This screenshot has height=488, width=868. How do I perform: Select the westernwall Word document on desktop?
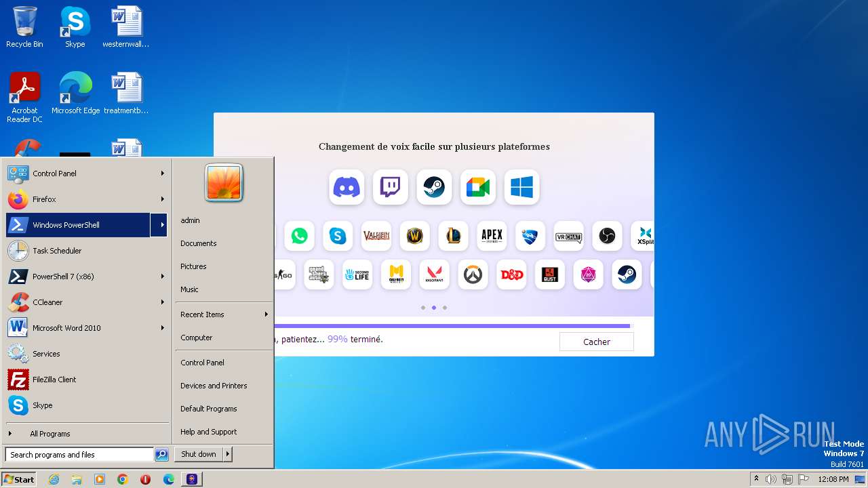126,27
